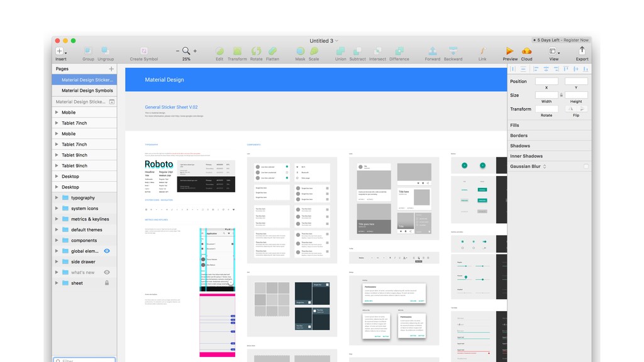This screenshot has width=644, height=362.
Task: Click the Flatten tool icon
Action: [273, 51]
